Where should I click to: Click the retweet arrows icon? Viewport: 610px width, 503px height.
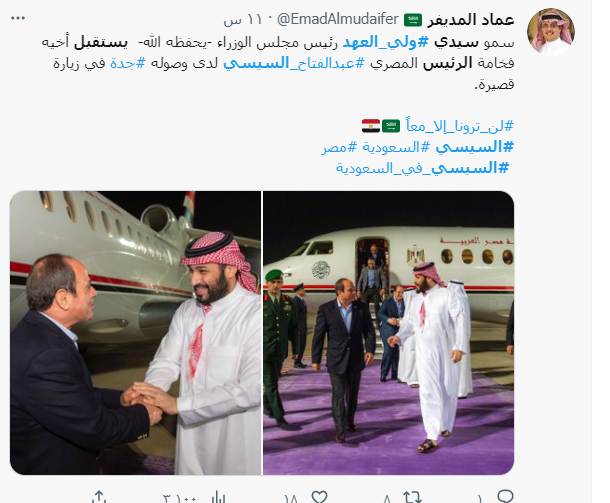tap(412, 497)
